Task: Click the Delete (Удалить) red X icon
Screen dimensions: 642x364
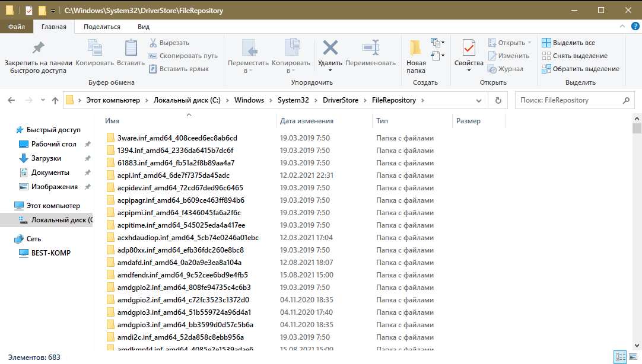Action: (330, 47)
